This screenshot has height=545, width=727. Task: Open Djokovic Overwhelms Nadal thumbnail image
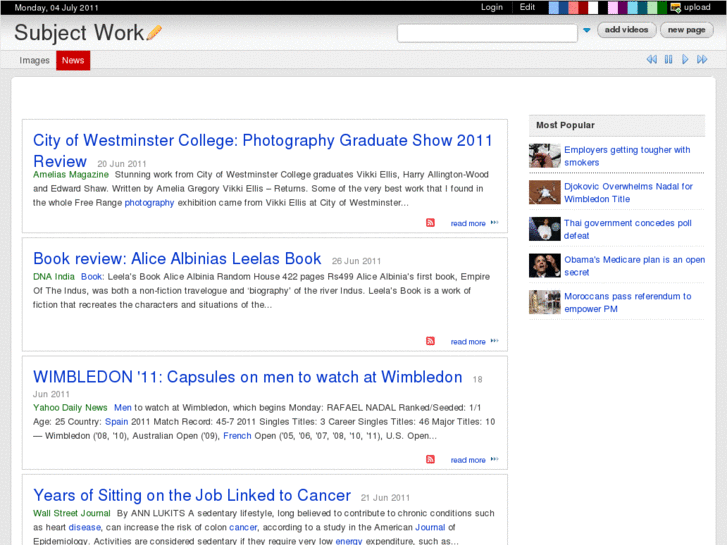(545, 192)
